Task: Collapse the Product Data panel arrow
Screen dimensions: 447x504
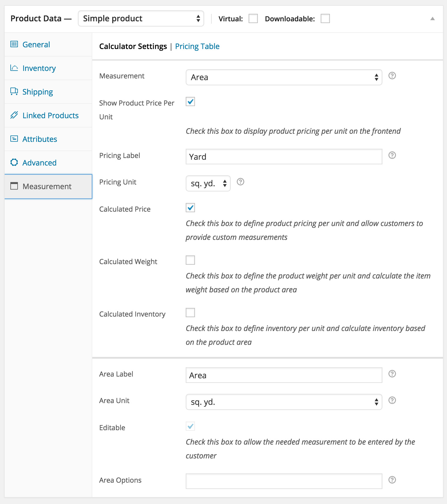Action: click(x=432, y=19)
